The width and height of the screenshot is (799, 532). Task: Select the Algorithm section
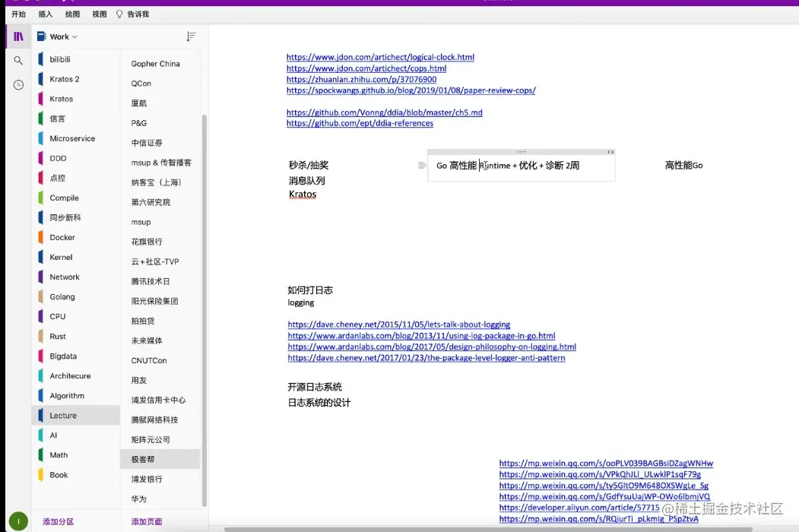75,396
